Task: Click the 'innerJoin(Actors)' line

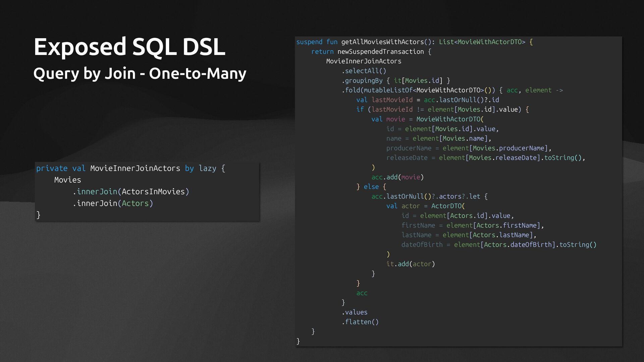Action: [x=113, y=203]
